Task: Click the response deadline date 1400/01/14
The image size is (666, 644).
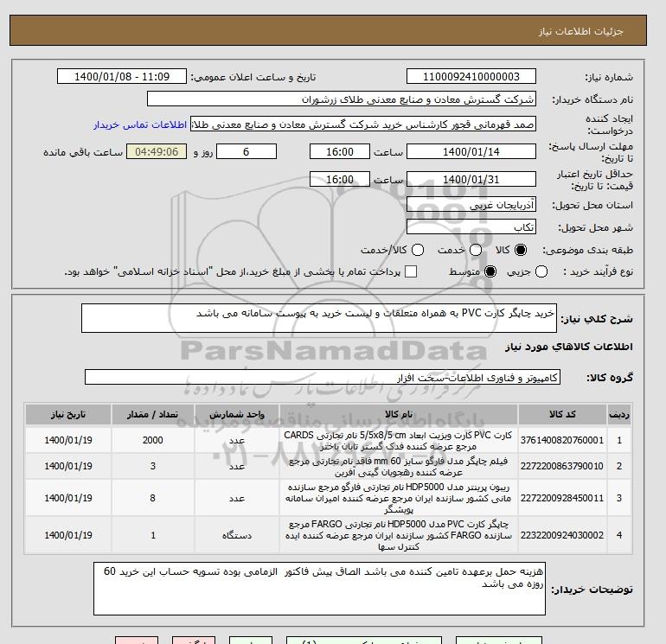Action: point(471,151)
